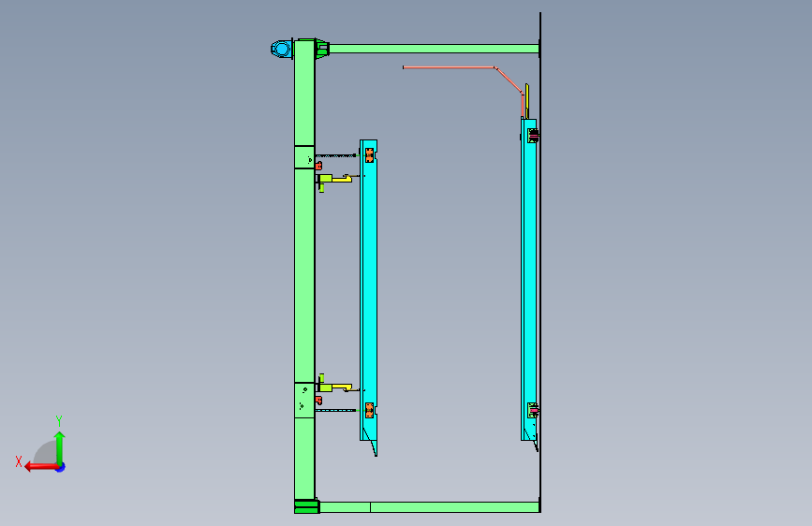
Task: Select the tall green vertical column
Action: point(304,270)
